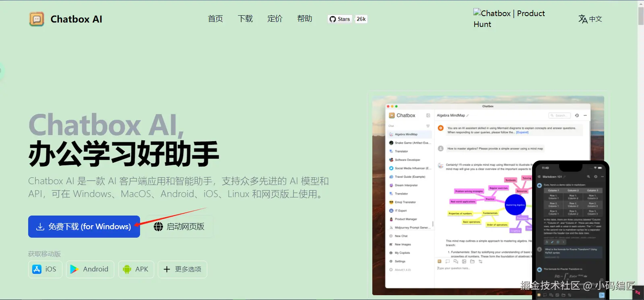Click the translate language icon
Image resolution: width=644 pixels, height=300 pixels.
click(583, 19)
